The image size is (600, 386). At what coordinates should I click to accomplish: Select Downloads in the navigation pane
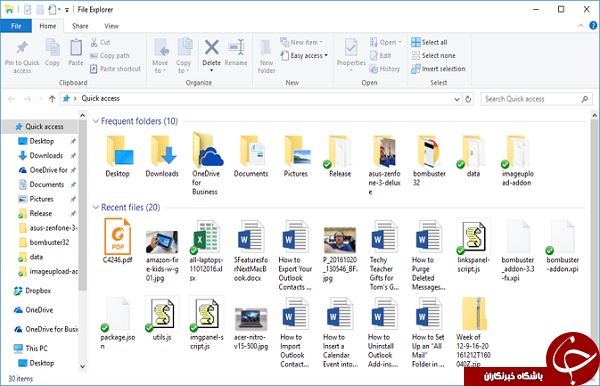[x=46, y=155]
